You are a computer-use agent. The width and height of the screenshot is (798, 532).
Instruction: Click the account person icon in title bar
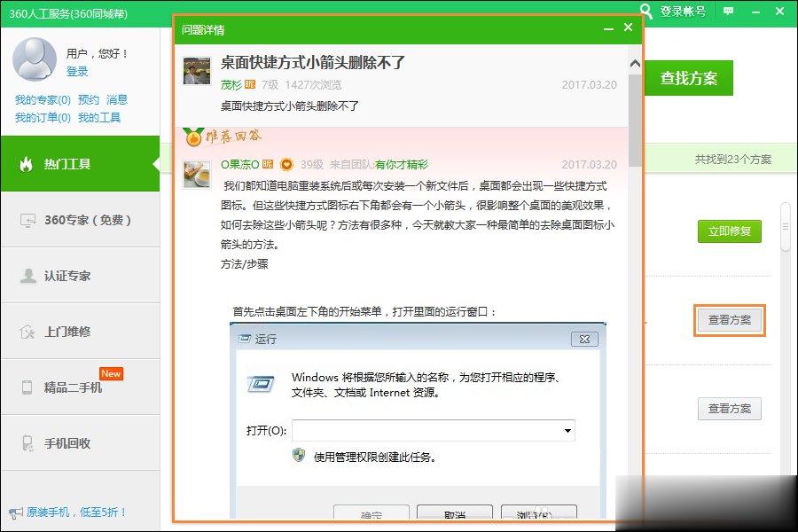click(645, 11)
